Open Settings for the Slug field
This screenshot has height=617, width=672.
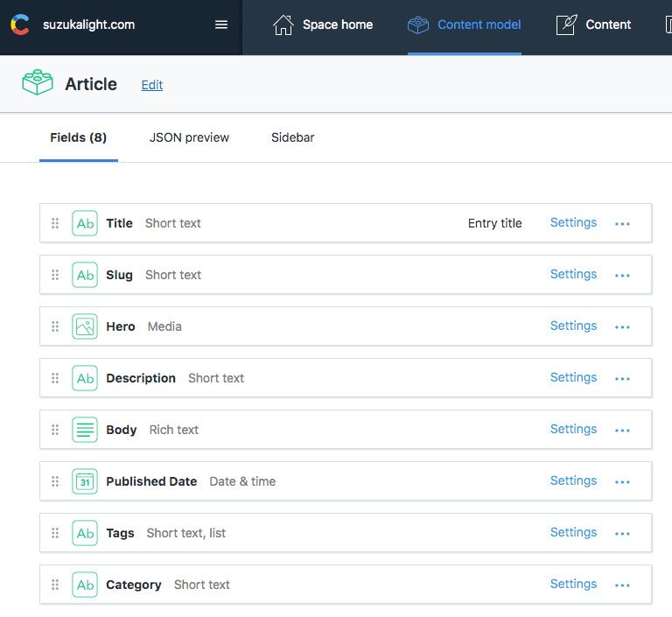tap(573, 274)
